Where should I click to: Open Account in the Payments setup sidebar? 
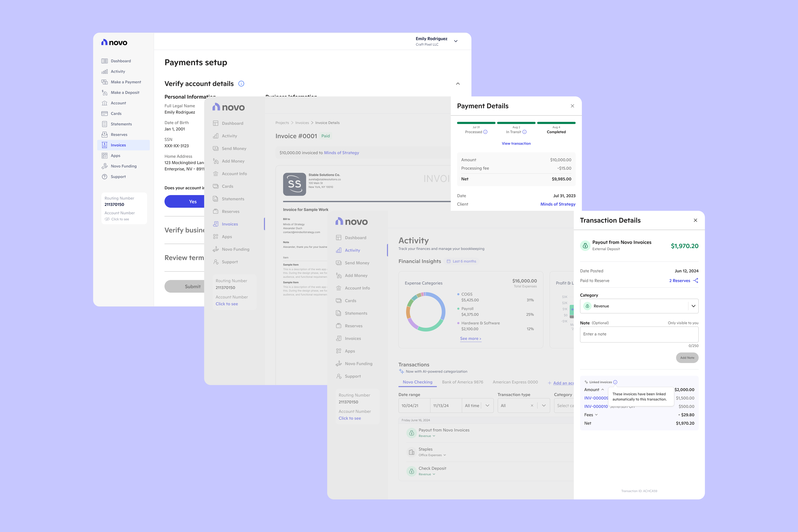coord(114,103)
